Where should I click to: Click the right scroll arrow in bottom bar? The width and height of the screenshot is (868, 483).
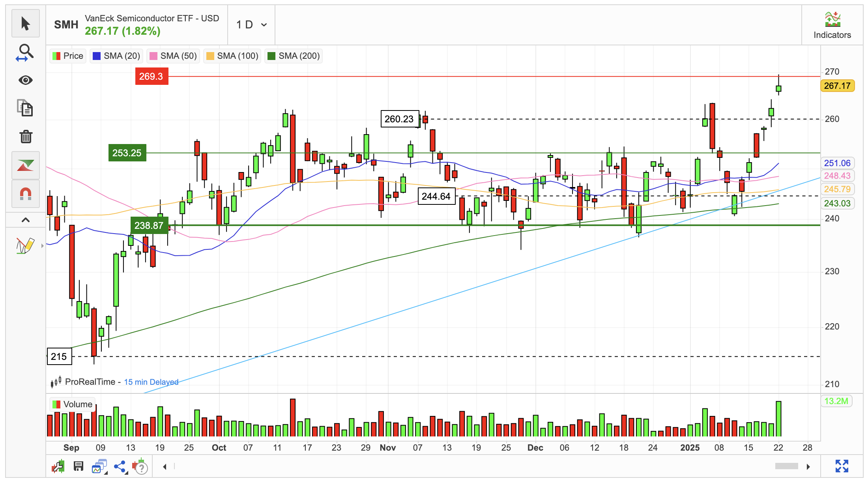click(x=808, y=466)
